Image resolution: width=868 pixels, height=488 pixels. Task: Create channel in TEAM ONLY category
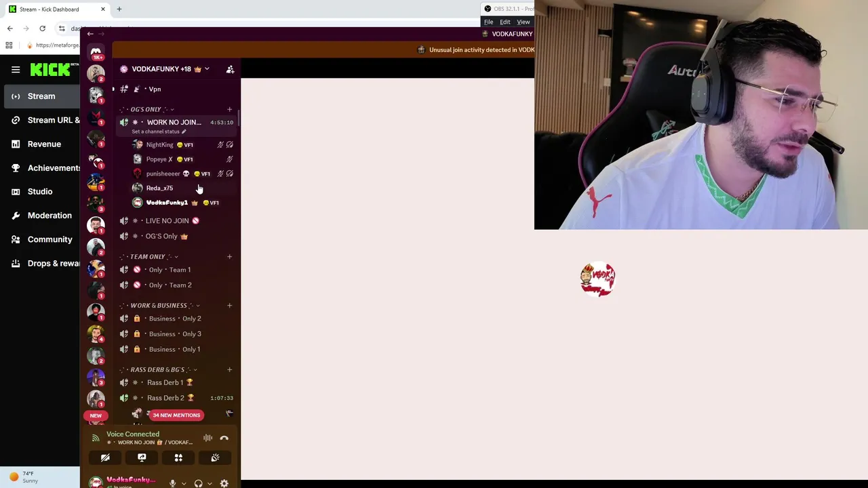229,257
